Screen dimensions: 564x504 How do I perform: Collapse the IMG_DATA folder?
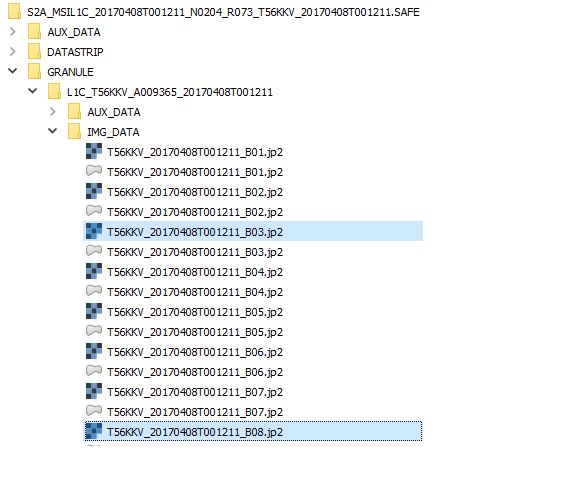pyautogui.click(x=53, y=131)
